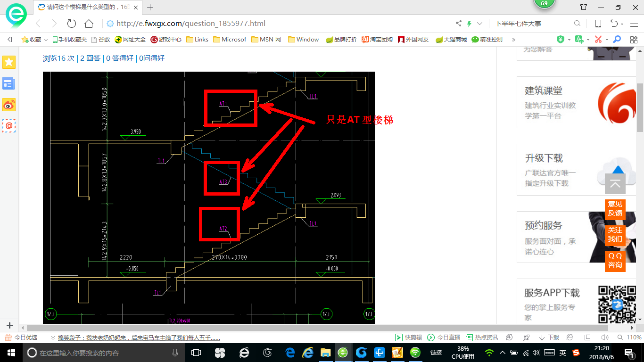Click the blue find magnifier extension

click(x=617, y=40)
